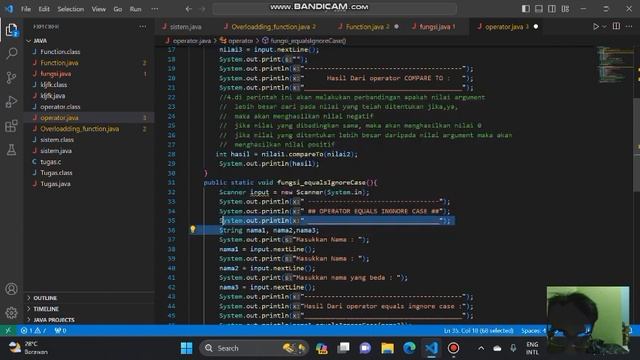
Task: Open the Search view in activity bar
Action: point(11,53)
